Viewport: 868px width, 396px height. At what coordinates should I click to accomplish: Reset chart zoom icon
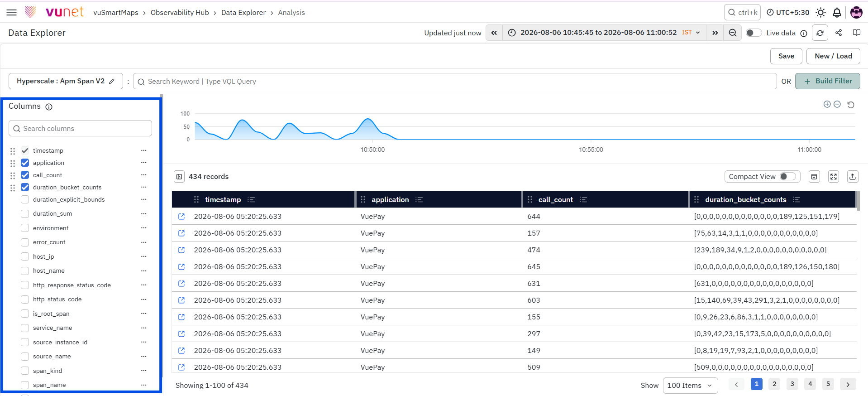tap(851, 105)
